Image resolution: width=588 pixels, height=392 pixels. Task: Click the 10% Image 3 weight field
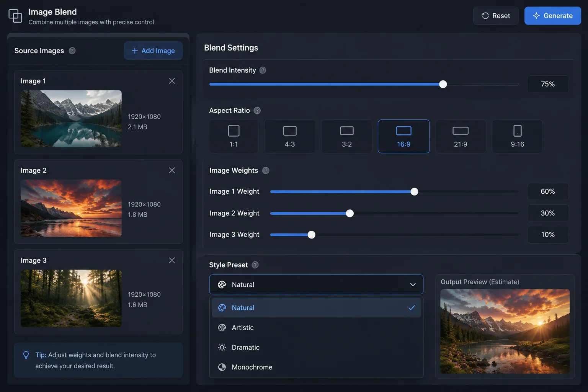coord(548,235)
